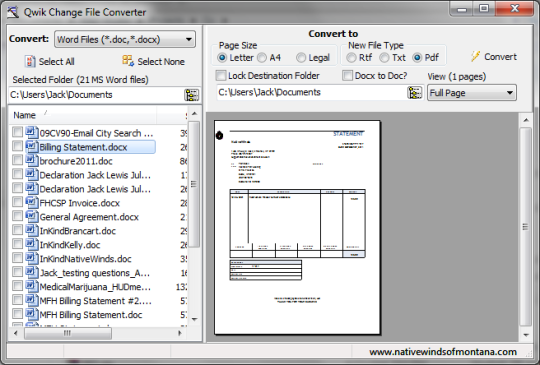Select Legal page size
The width and height of the screenshot is (540, 365).
click(301, 58)
